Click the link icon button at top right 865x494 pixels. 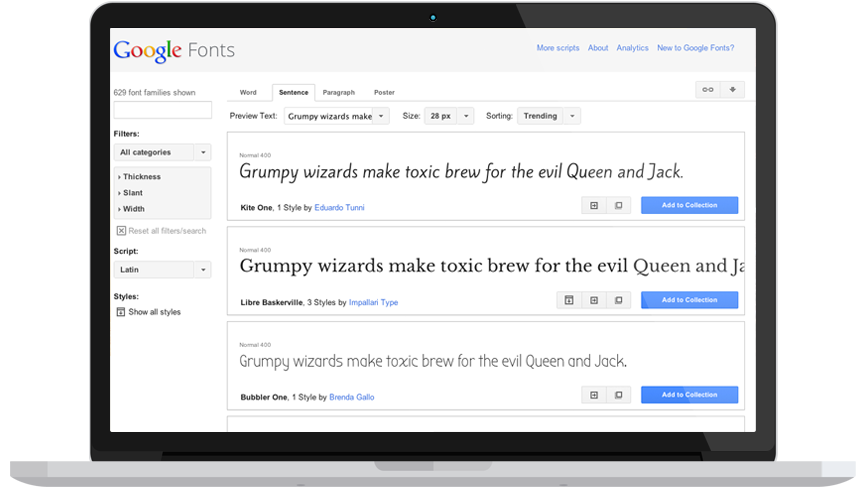click(x=708, y=89)
